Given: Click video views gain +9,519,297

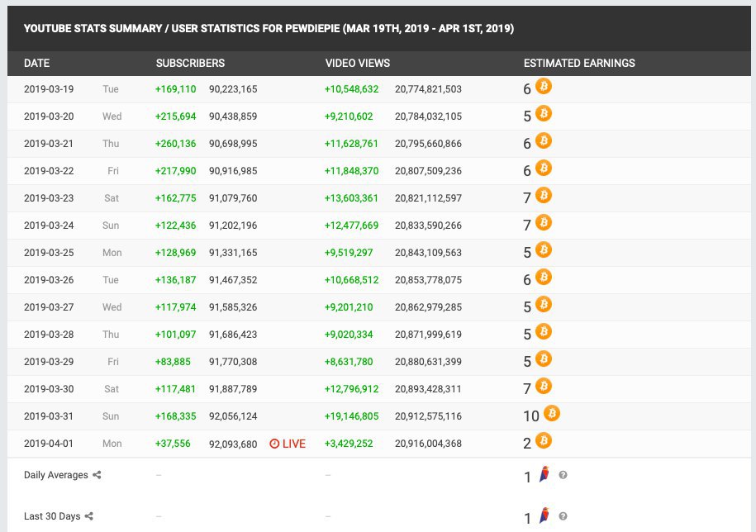Looking at the screenshot, I should (x=349, y=253).
